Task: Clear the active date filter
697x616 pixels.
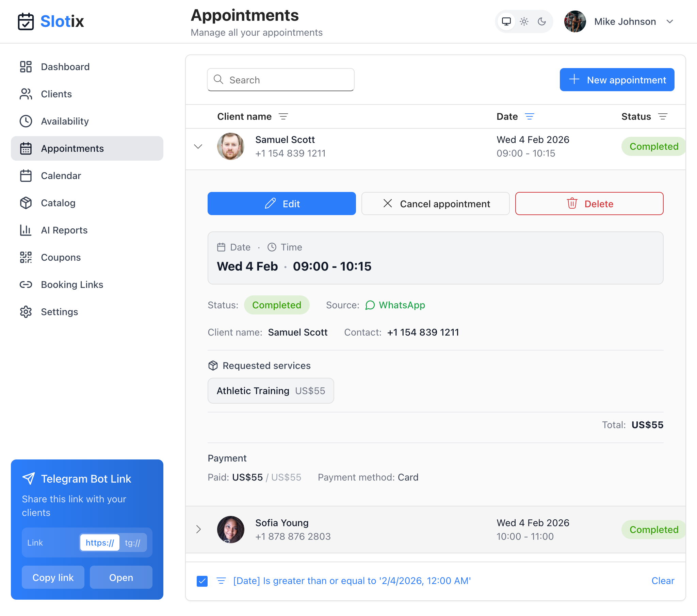Action: (x=662, y=581)
